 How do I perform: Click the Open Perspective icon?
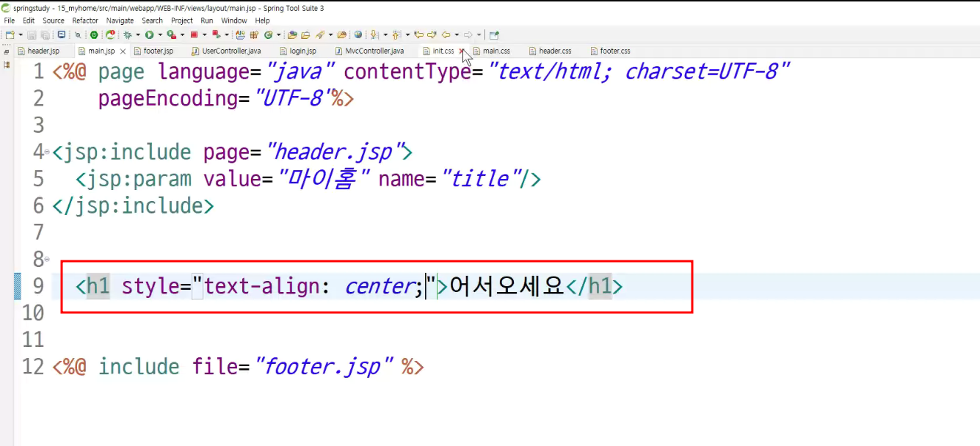(x=494, y=34)
